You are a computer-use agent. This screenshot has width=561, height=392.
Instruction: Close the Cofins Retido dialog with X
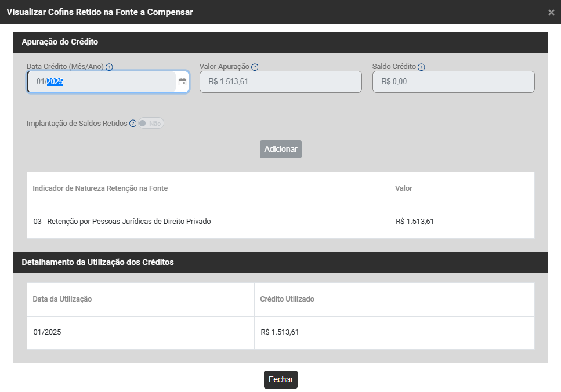(x=551, y=12)
